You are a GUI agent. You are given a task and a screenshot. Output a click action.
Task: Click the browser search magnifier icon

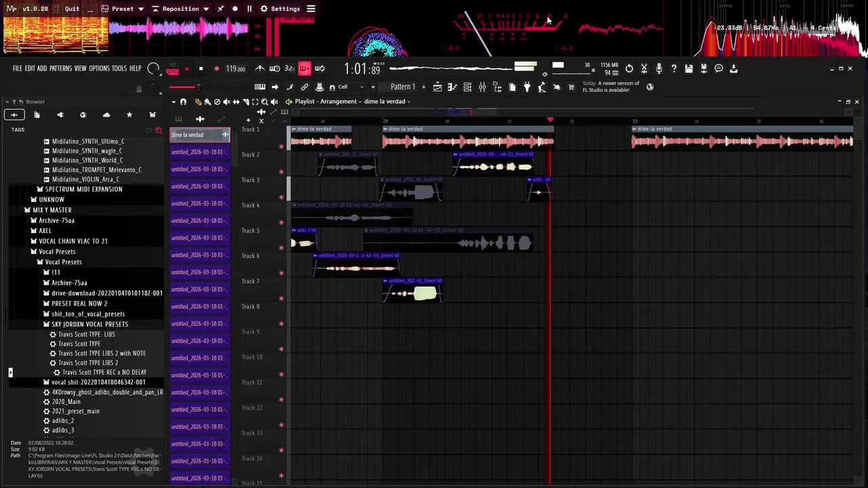[159, 129]
